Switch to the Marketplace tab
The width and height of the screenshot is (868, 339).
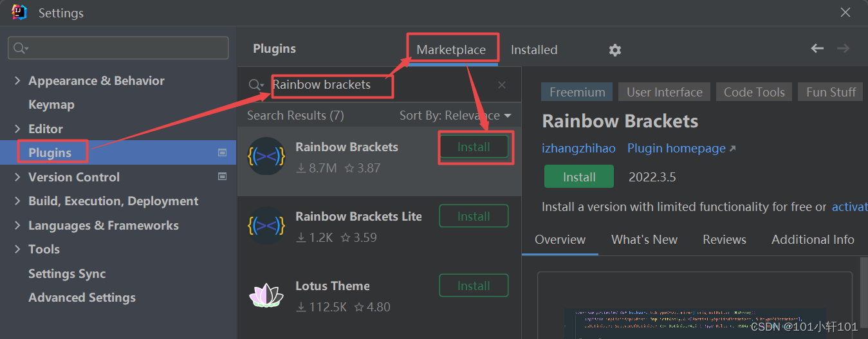coord(451,50)
